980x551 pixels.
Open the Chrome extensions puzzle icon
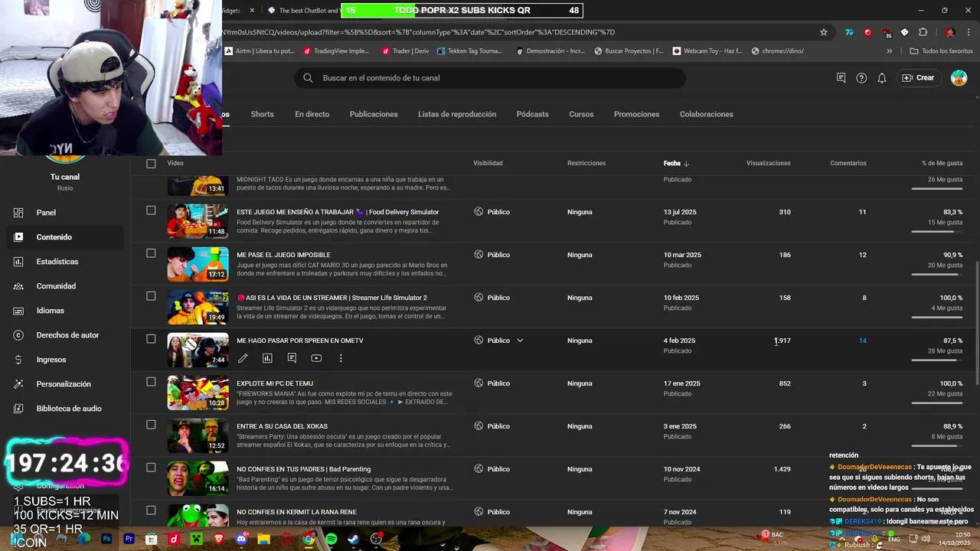[x=923, y=32]
